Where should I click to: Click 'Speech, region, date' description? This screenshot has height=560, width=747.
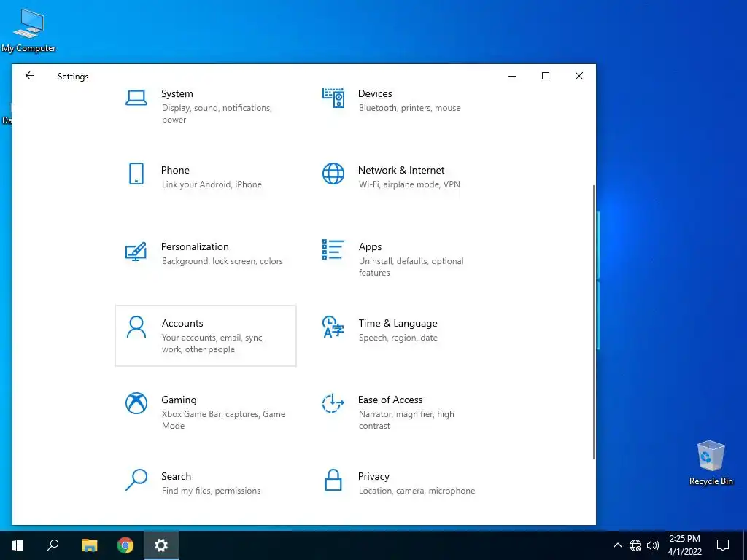click(398, 338)
